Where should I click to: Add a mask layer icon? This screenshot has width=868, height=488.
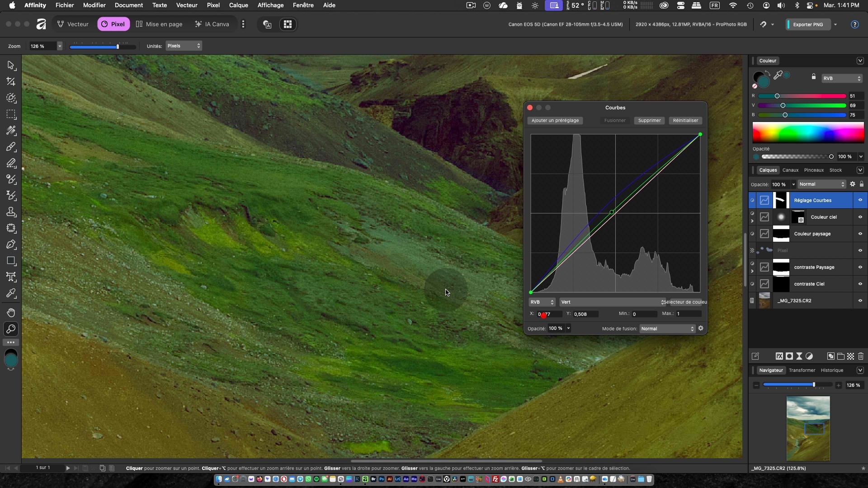(x=789, y=356)
